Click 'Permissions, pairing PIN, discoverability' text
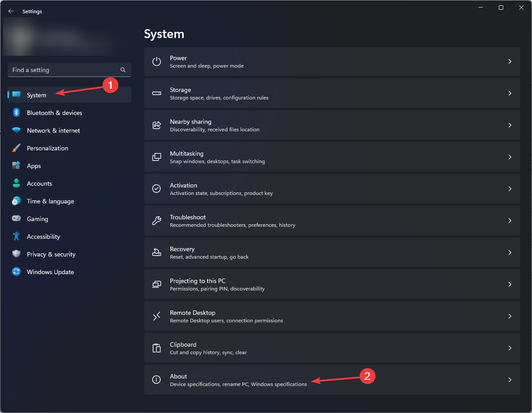This screenshot has width=532, height=413. pos(217,289)
